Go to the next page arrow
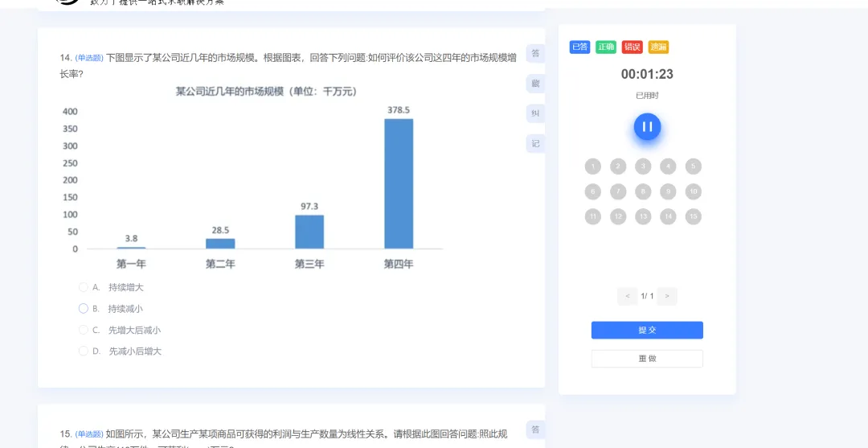The image size is (868, 448). (x=667, y=296)
